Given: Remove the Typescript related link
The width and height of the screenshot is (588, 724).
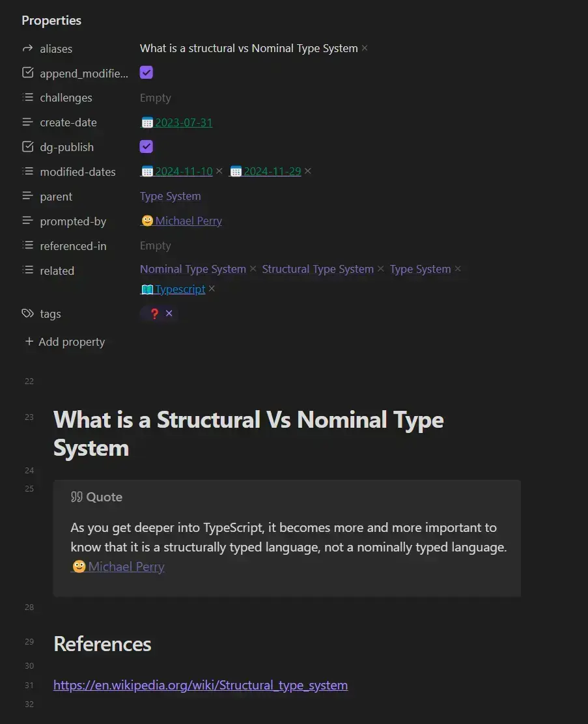Looking at the screenshot, I should 212,289.
